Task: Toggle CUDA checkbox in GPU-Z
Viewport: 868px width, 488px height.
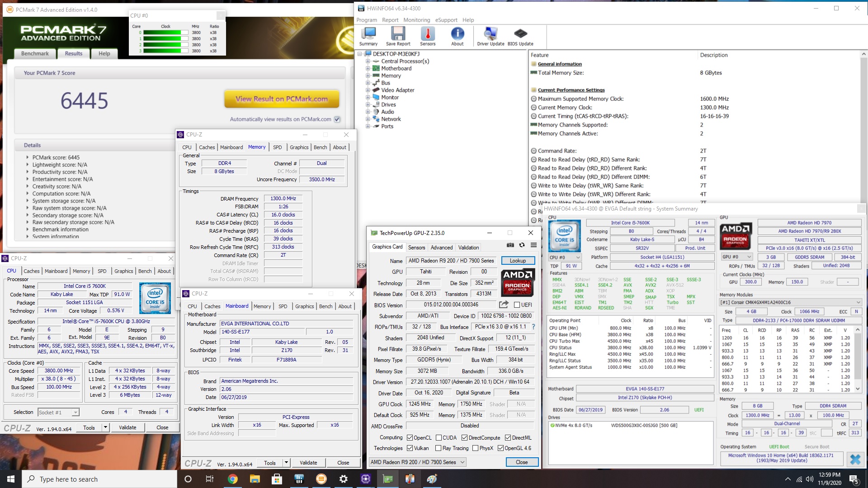Action: coord(439,438)
